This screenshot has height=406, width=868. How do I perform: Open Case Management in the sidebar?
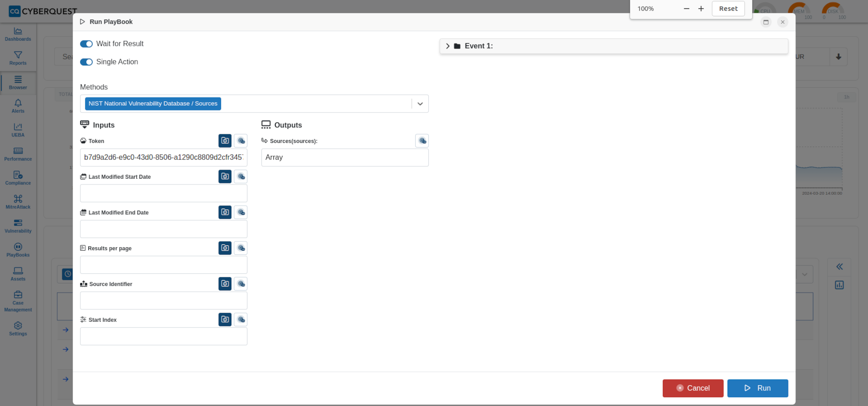18,301
